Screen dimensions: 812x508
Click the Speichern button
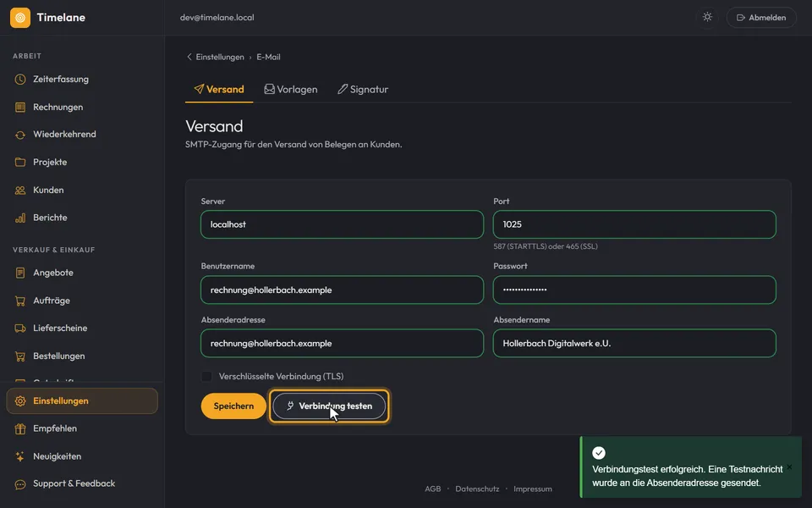pos(233,406)
